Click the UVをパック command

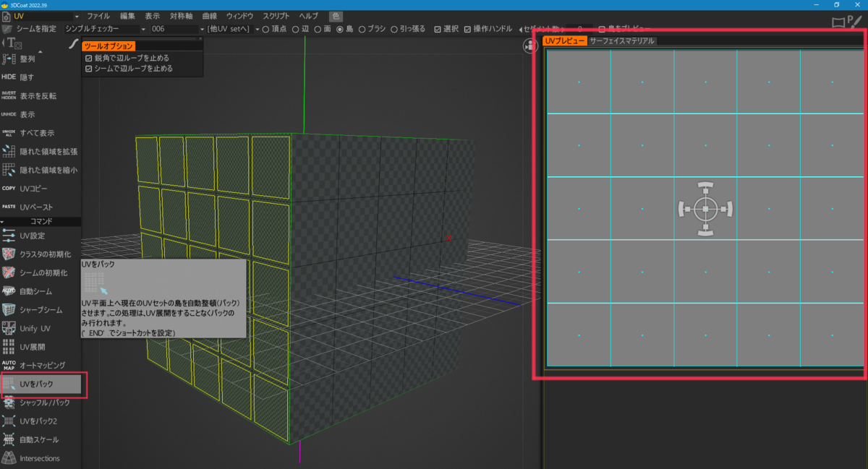click(x=40, y=384)
